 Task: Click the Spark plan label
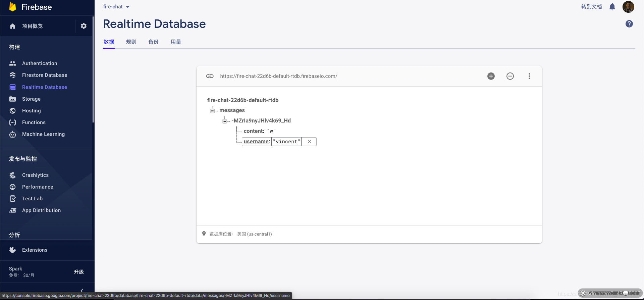[x=15, y=269]
